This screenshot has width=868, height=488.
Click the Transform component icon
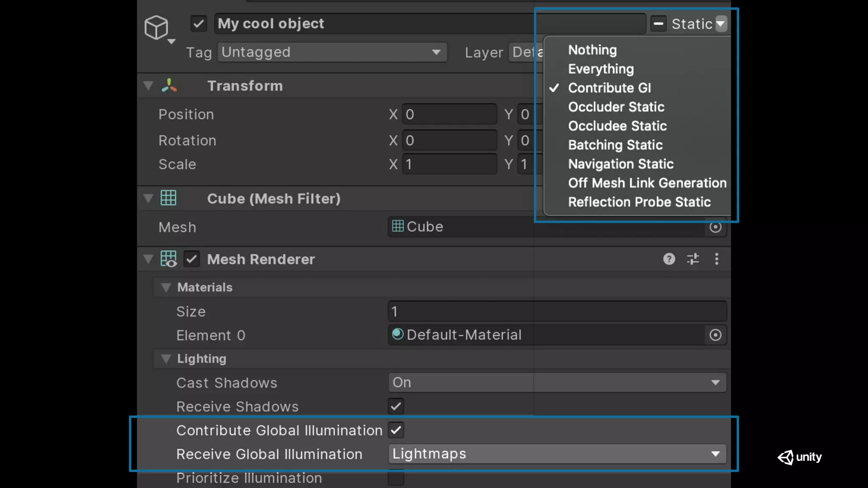[x=169, y=86]
